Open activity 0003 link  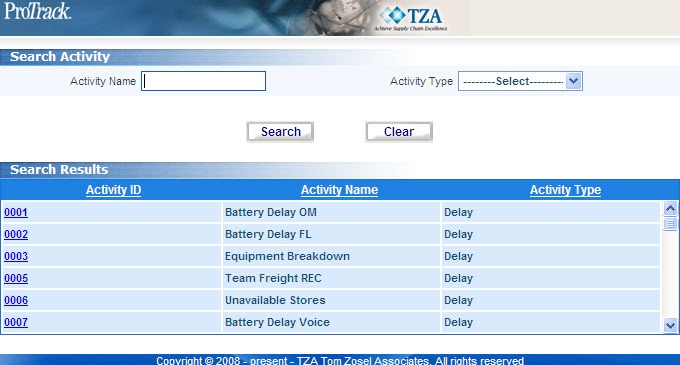pos(16,257)
